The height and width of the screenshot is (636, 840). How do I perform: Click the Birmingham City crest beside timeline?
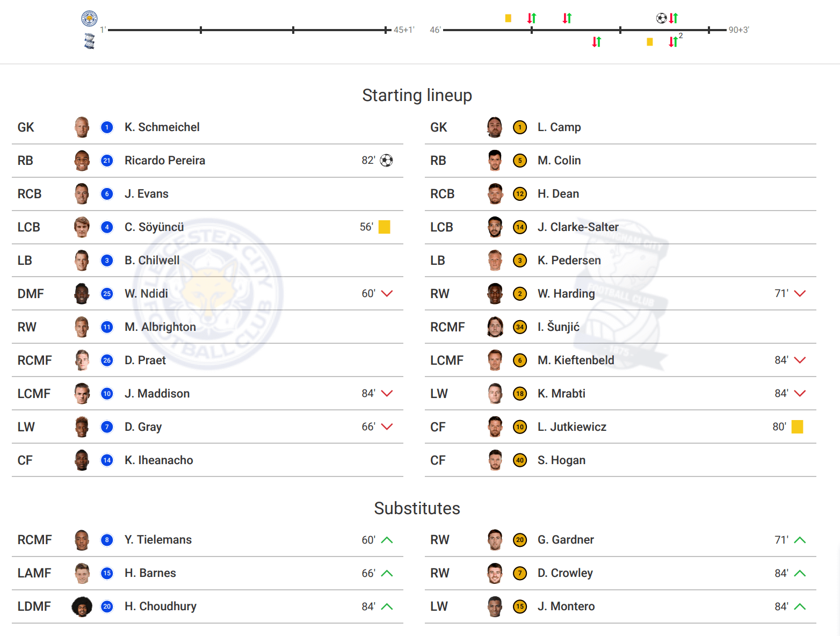coord(90,41)
